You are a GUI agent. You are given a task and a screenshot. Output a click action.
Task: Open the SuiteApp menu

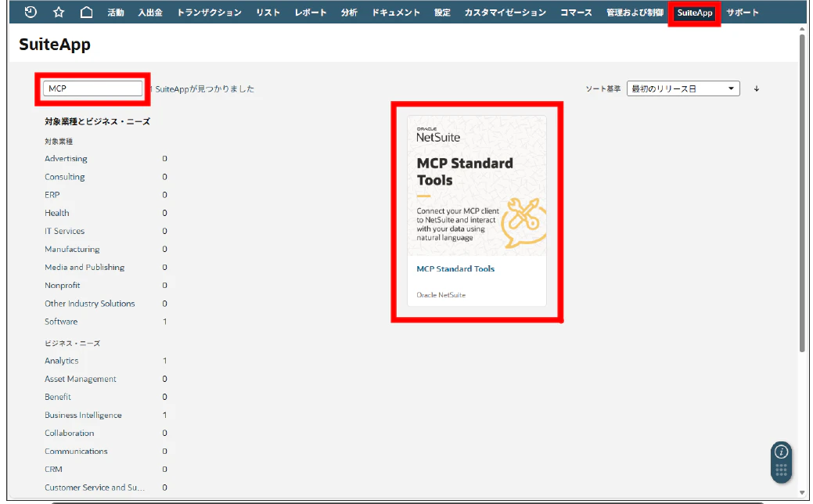click(693, 12)
